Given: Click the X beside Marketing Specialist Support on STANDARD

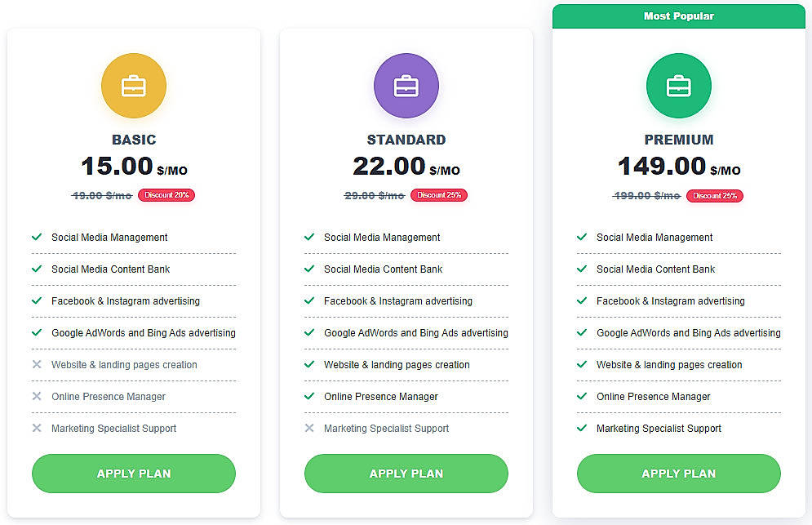Looking at the screenshot, I should 309,428.
